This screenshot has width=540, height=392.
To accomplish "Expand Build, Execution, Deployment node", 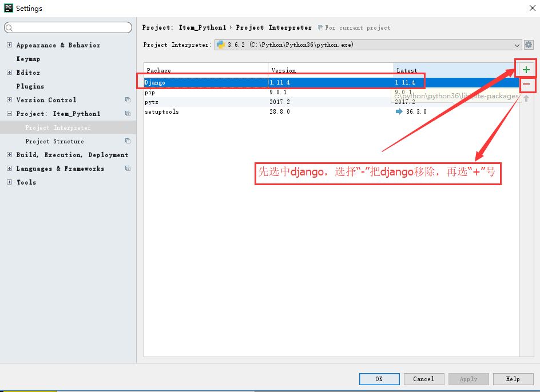I will click(x=9, y=154).
